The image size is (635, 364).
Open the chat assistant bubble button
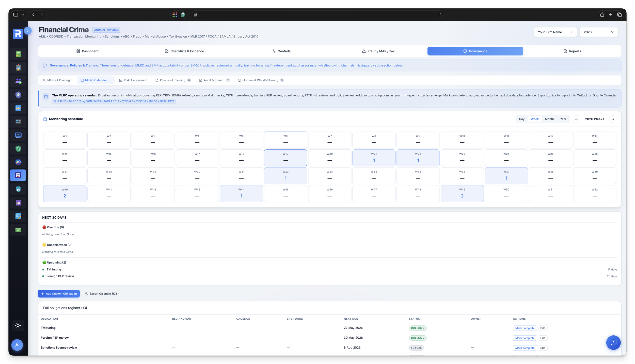(x=613, y=343)
